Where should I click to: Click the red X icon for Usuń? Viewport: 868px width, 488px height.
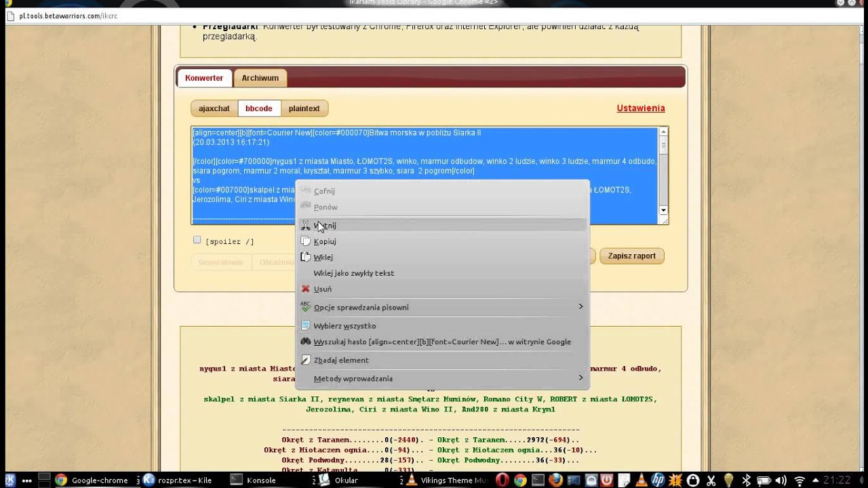click(x=306, y=289)
